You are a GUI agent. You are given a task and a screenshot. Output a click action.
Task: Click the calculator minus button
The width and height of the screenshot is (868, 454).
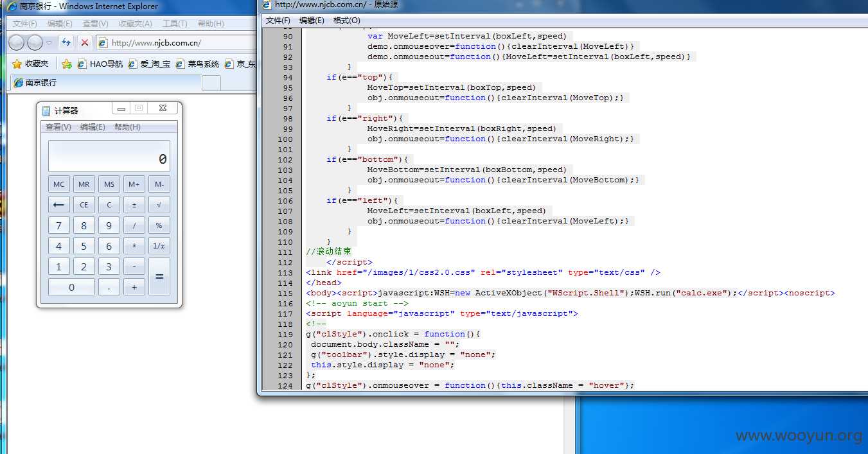tap(134, 266)
